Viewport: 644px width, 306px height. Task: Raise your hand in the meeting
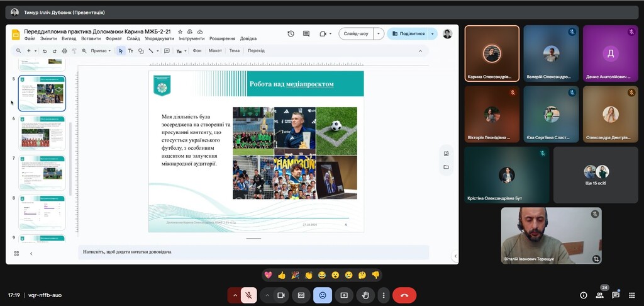point(365,295)
